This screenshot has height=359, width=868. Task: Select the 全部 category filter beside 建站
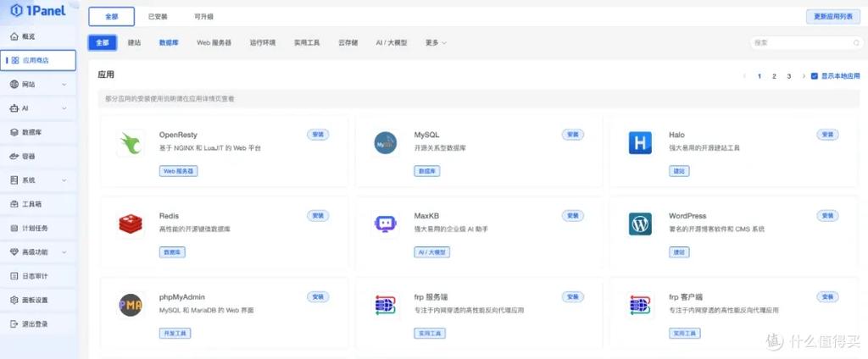(103, 42)
